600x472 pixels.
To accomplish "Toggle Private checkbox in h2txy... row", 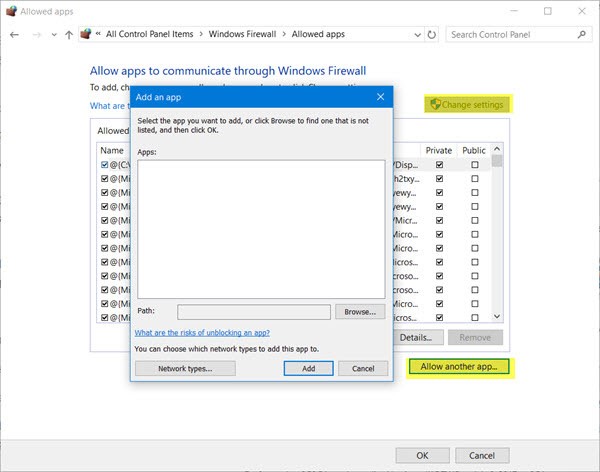I will [439, 179].
